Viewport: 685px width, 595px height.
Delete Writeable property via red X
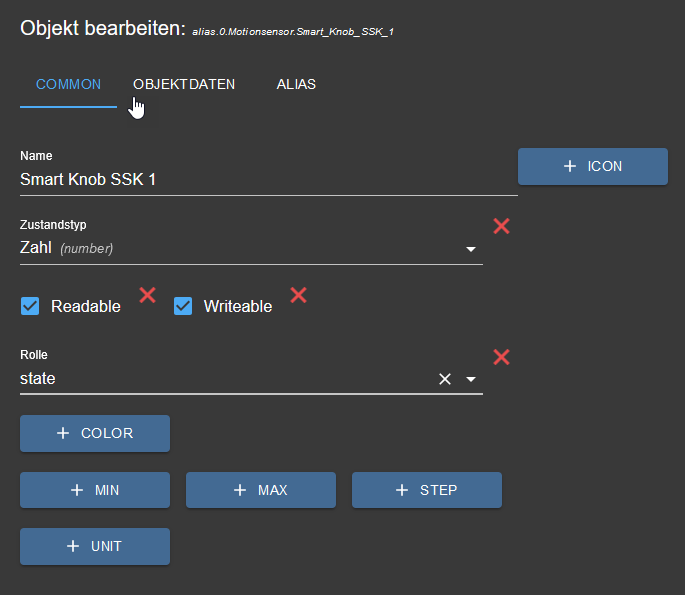coord(298,294)
